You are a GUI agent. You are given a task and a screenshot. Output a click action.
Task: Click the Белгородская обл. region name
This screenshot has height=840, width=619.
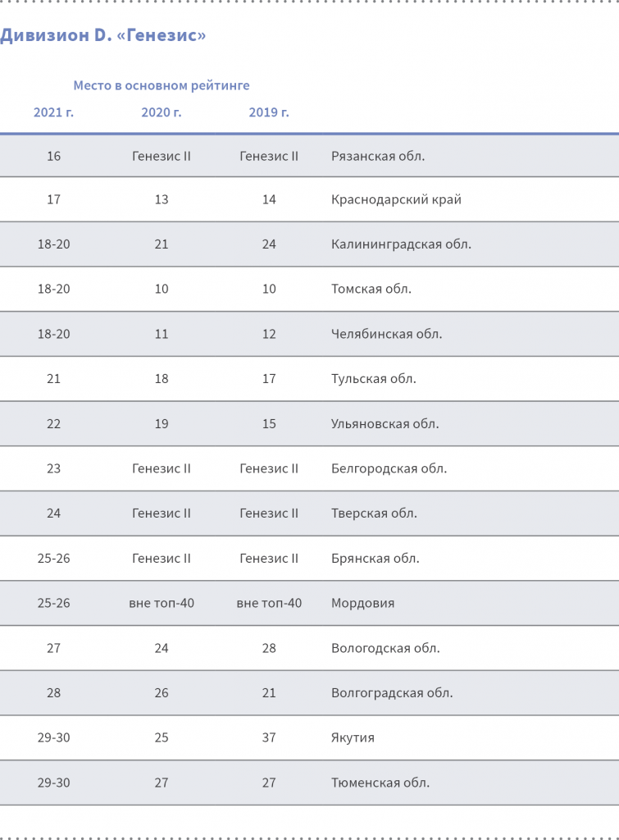389,468
